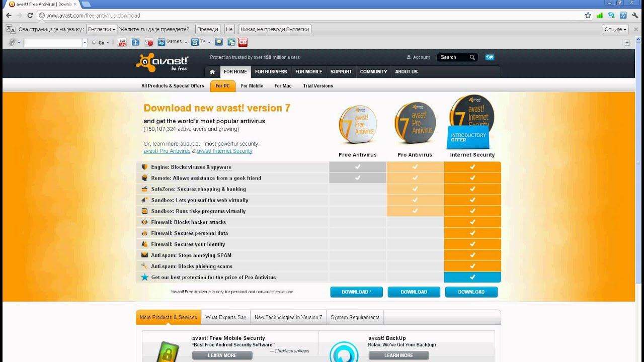Open All Products & Special Offers
This screenshot has width=644, height=362.
click(173, 86)
